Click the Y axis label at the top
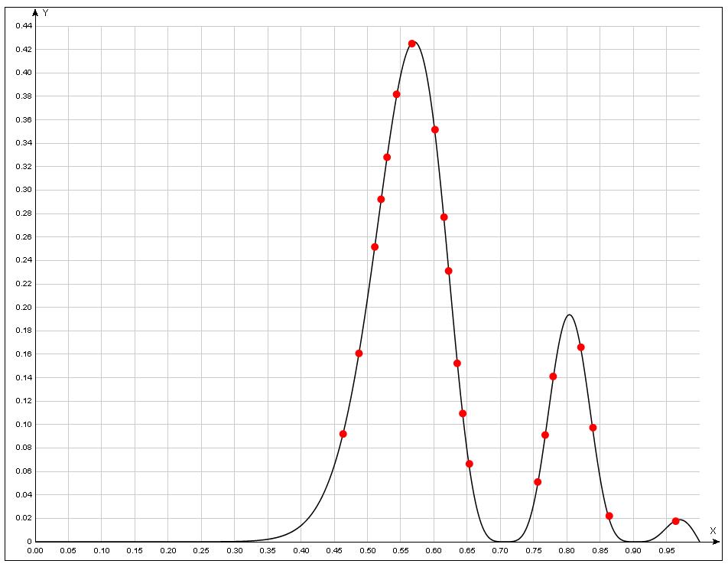The image size is (728, 567). click(x=46, y=13)
